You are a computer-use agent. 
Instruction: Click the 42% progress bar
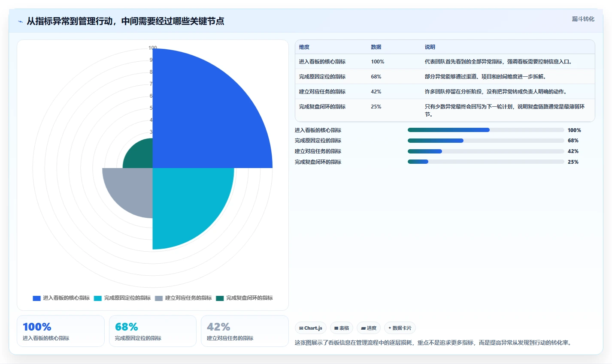486,151
